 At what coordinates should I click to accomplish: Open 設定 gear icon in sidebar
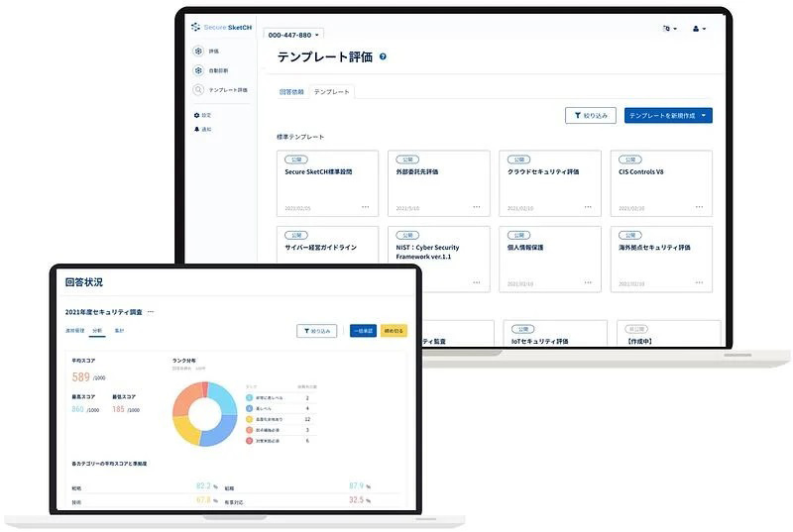(x=196, y=115)
